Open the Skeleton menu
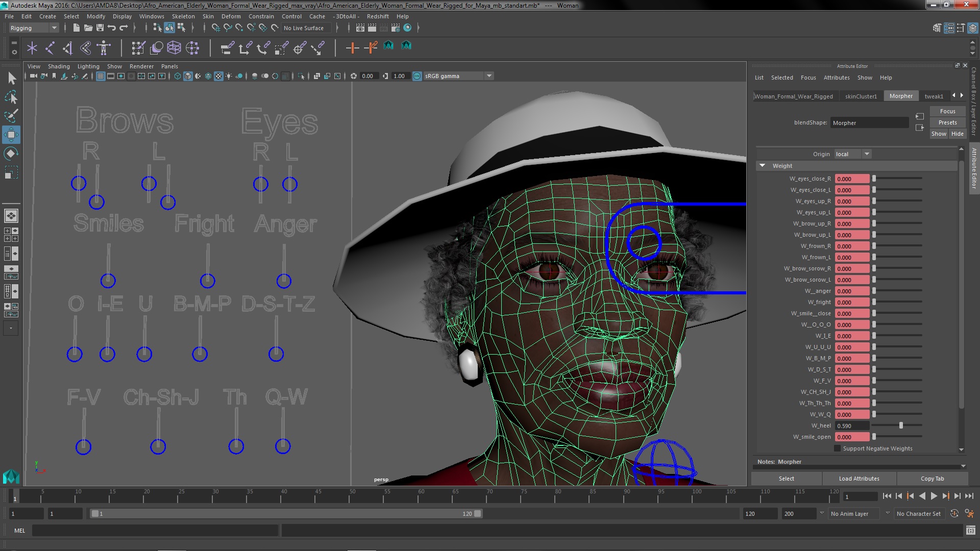The height and width of the screenshot is (551, 980). point(183,16)
